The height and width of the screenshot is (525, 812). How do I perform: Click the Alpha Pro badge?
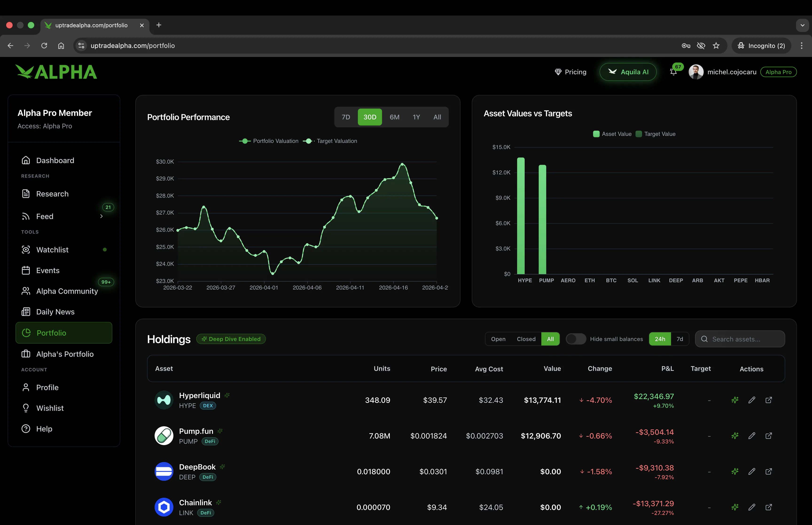point(778,72)
